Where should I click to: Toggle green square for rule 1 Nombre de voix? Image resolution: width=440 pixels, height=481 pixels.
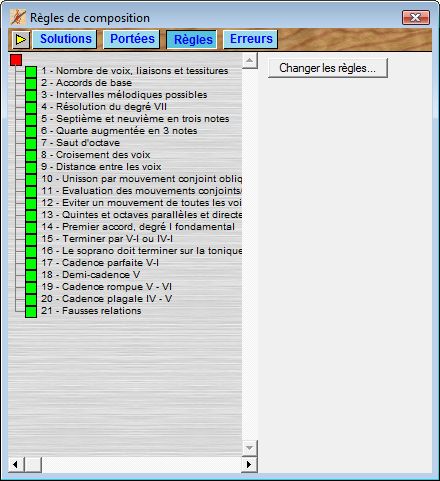coord(31,72)
